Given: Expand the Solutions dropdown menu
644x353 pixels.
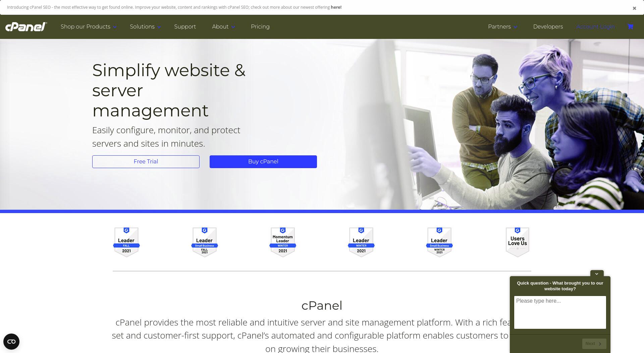Looking at the screenshot, I should [x=145, y=27].
